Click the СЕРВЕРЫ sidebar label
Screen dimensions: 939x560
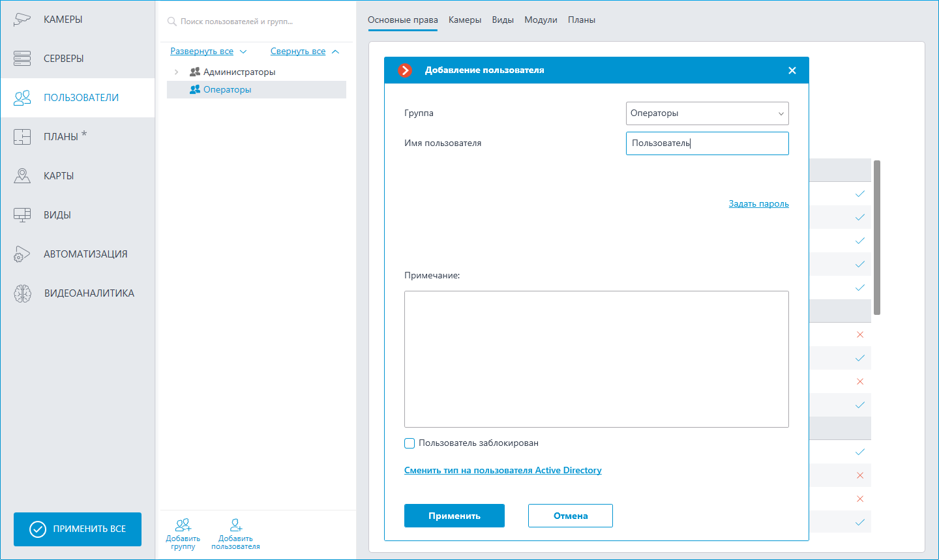(64, 59)
